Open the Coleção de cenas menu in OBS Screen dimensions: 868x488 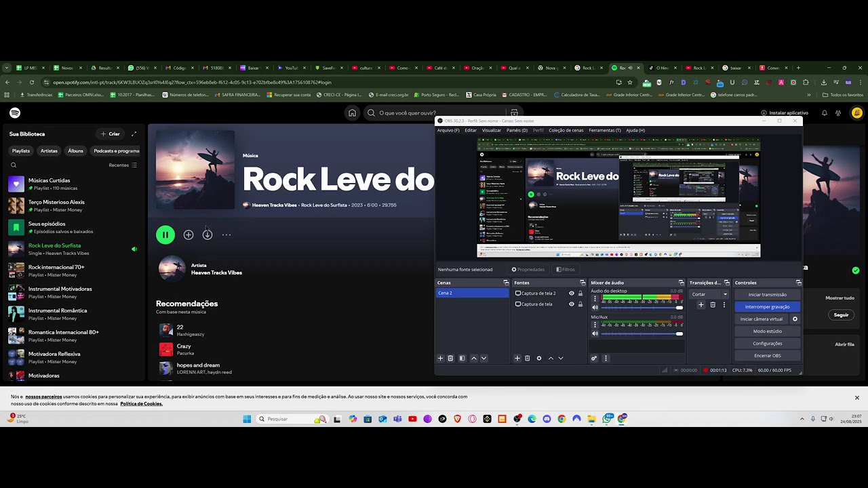tap(566, 130)
